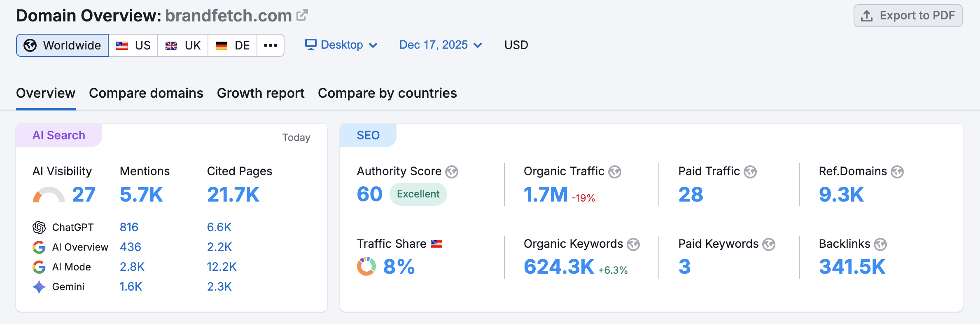
Task: Open Authority Score value 60
Action: (370, 194)
